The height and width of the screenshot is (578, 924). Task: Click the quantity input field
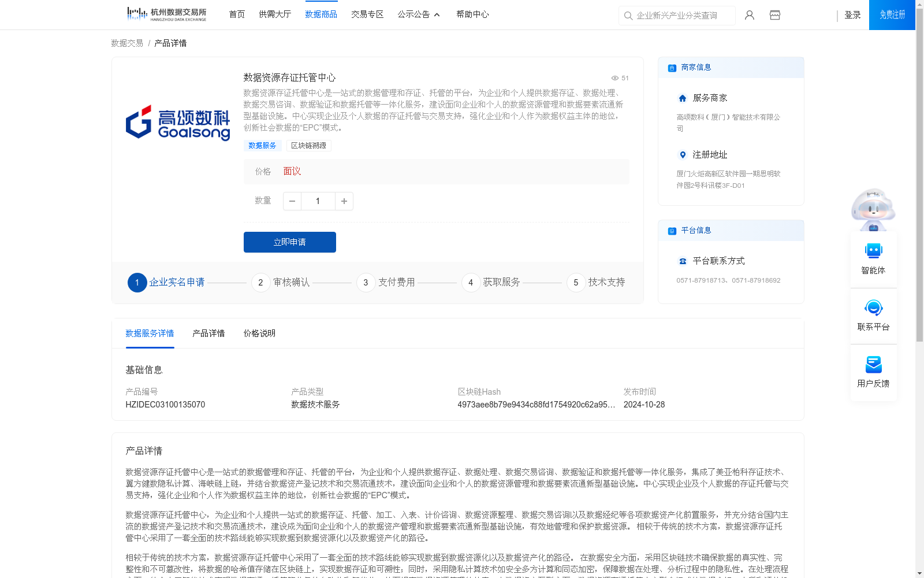[x=318, y=201]
